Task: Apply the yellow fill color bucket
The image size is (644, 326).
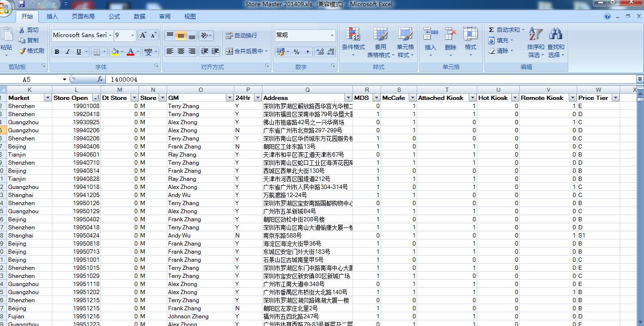Action: pos(114,52)
